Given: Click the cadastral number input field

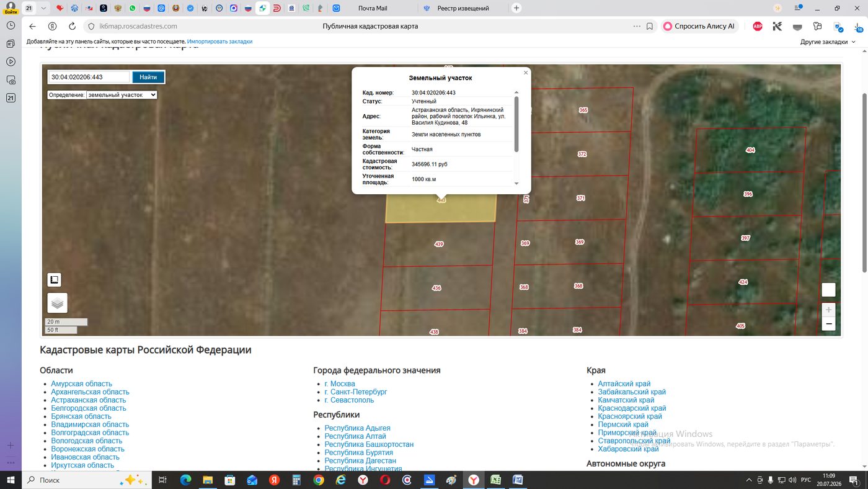Looking at the screenshot, I should [x=89, y=77].
